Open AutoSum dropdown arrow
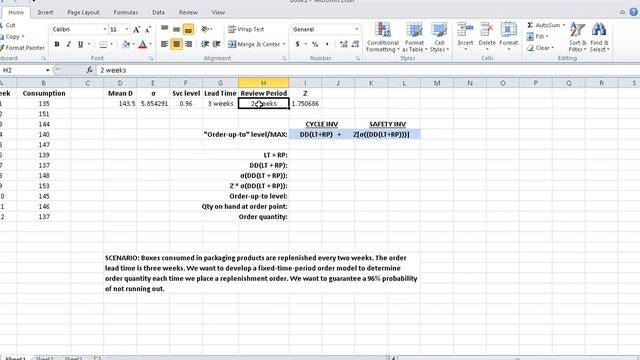This screenshot has height=360, width=640. tap(564, 25)
